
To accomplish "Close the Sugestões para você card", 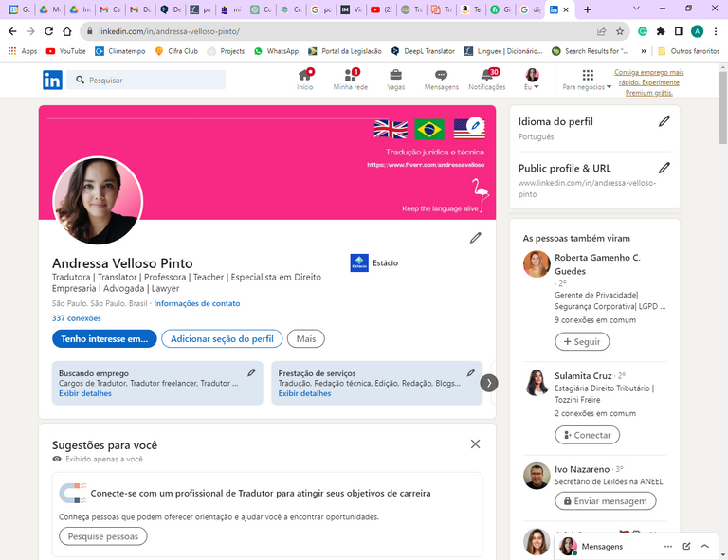I will [x=475, y=443].
